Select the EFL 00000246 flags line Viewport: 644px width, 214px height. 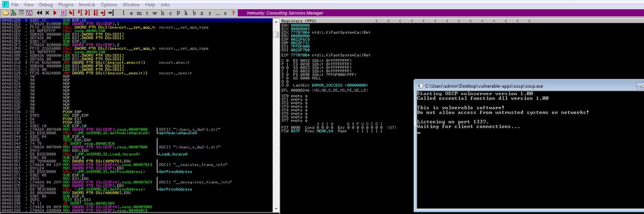pyautogui.click(x=325, y=90)
